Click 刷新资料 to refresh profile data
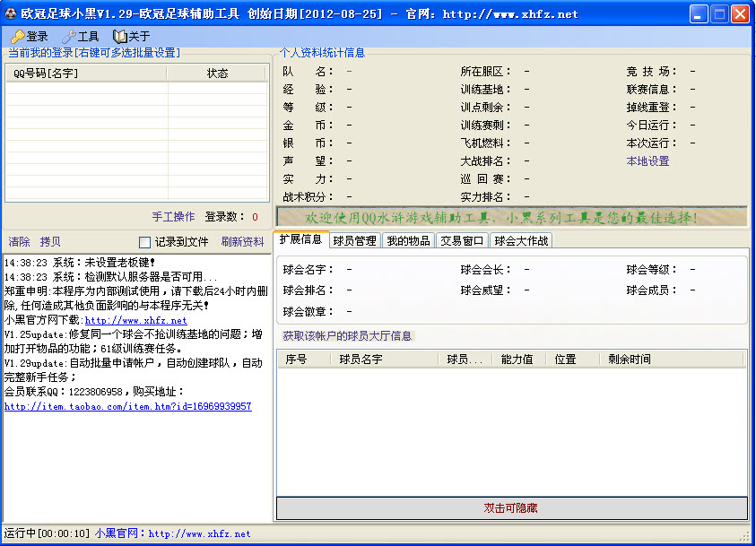756x546 pixels. 242,242
